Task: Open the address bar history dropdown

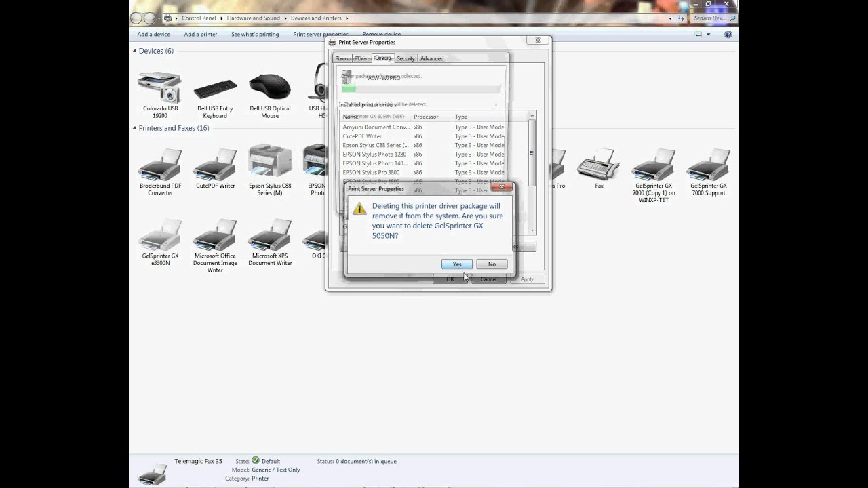Action: (671, 18)
